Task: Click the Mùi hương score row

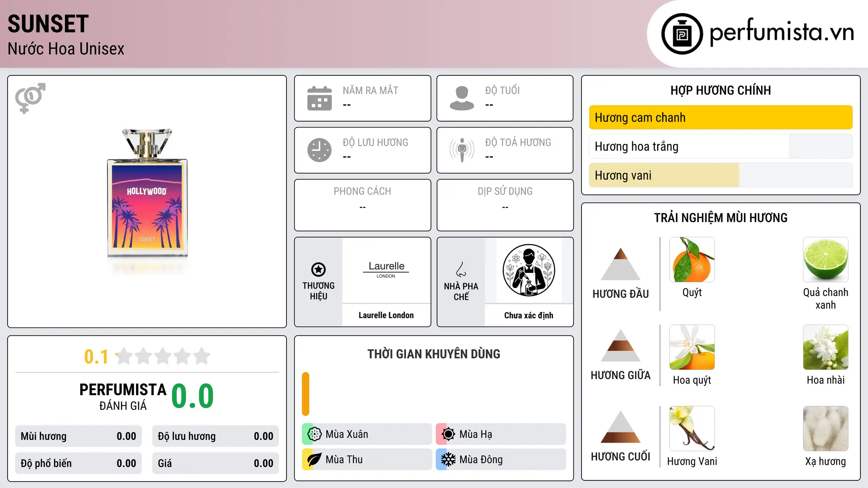Action: tap(78, 436)
